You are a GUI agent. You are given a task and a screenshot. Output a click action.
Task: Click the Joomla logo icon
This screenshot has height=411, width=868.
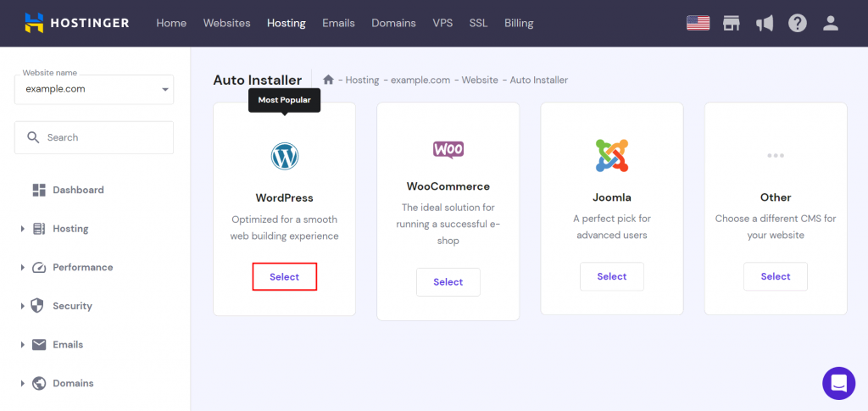(611, 155)
